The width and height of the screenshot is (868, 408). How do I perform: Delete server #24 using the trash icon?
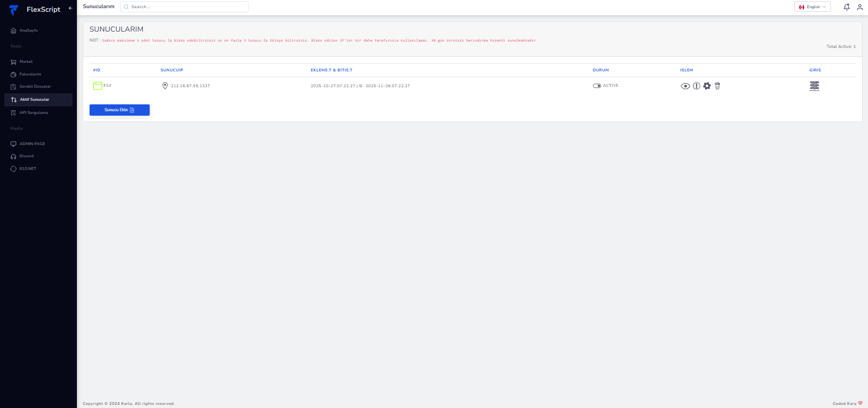pyautogui.click(x=717, y=86)
